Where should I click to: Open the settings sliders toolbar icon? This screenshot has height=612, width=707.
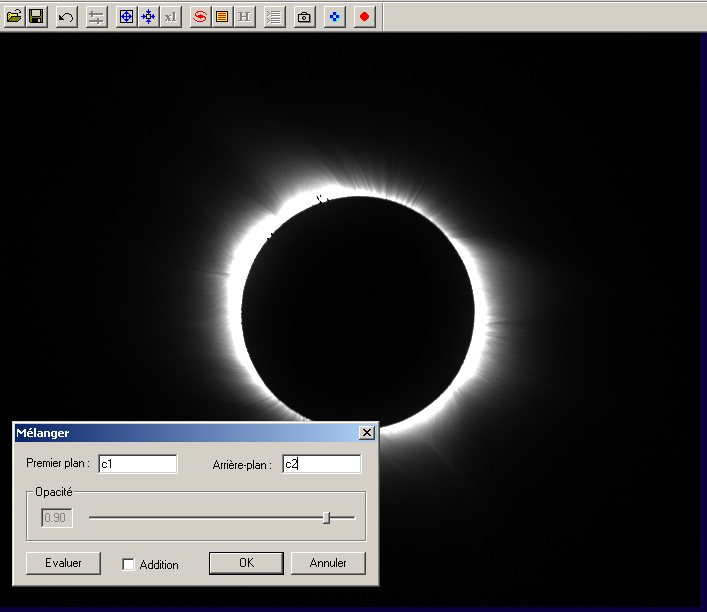pos(96,17)
